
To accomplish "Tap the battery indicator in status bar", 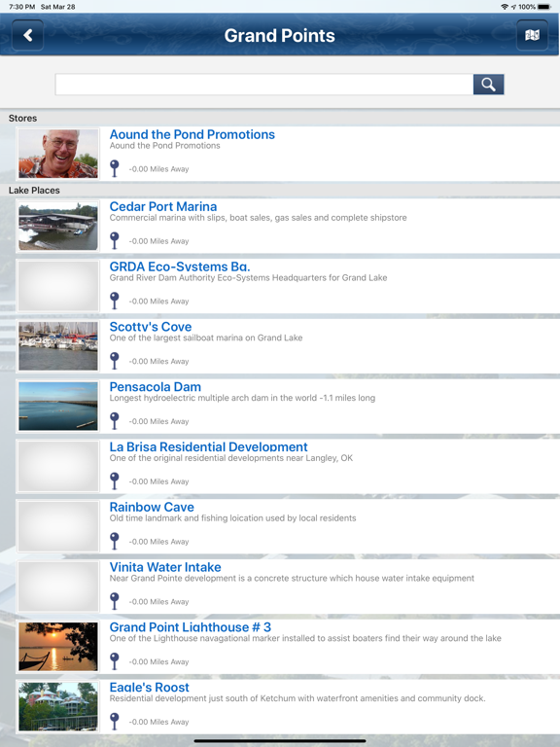I will pos(543,7).
